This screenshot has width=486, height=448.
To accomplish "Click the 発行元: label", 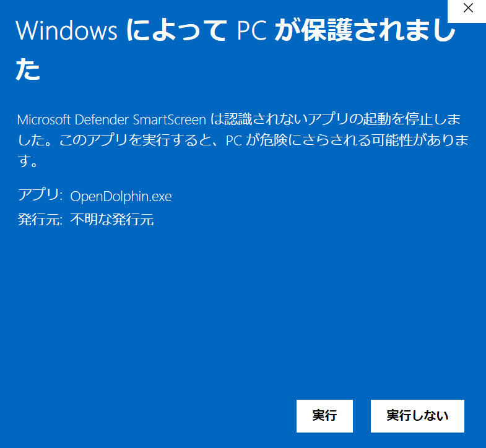I will (40, 219).
